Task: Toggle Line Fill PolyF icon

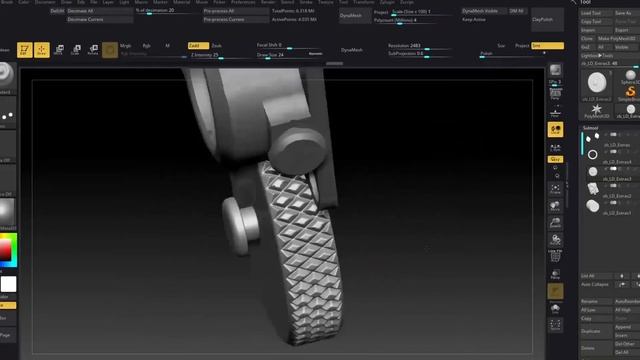Action: (x=555, y=257)
